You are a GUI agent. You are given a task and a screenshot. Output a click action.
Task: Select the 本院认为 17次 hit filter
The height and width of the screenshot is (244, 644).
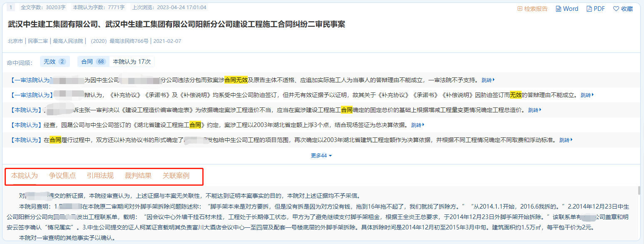[x=132, y=62]
